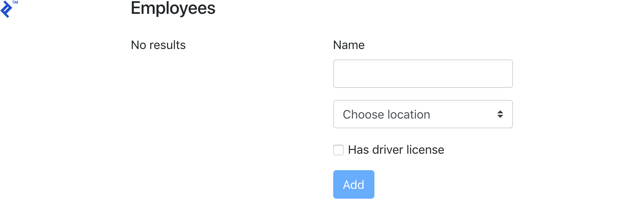
Task: Click the Employees page heading
Action: coord(173,8)
